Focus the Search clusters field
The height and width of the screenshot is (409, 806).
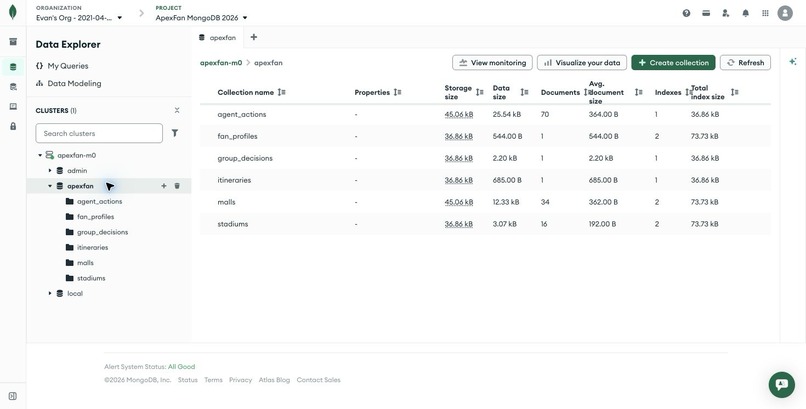[99, 133]
